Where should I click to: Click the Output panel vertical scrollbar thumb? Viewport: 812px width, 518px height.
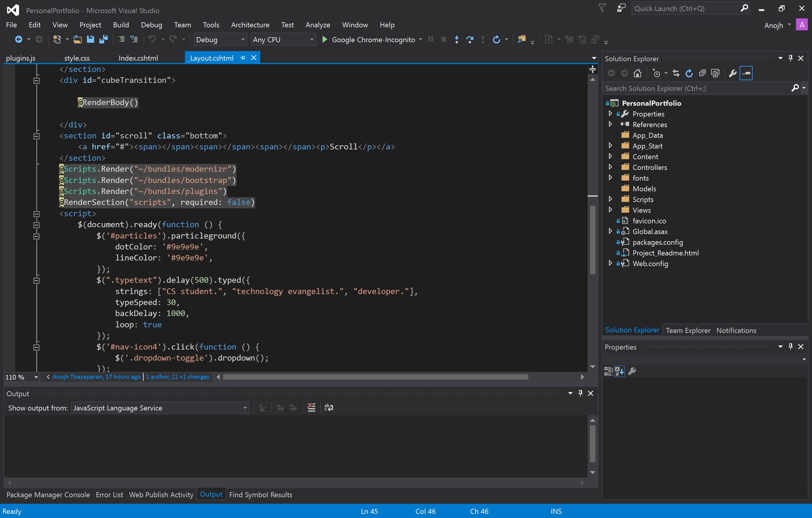(592, 444)
